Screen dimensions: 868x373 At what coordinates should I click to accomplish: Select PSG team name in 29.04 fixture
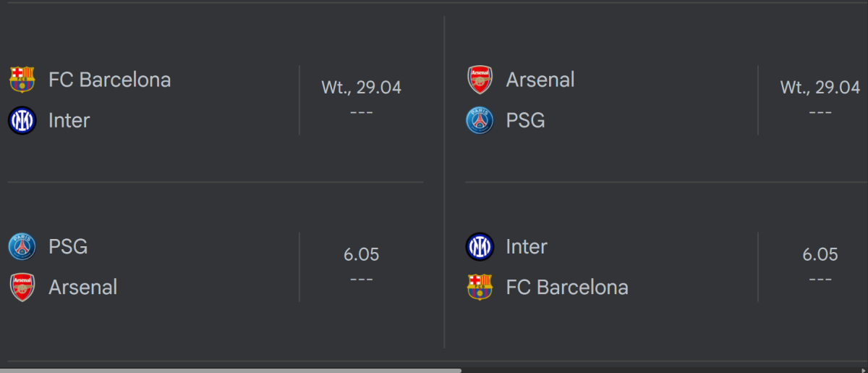coord(525,120)
